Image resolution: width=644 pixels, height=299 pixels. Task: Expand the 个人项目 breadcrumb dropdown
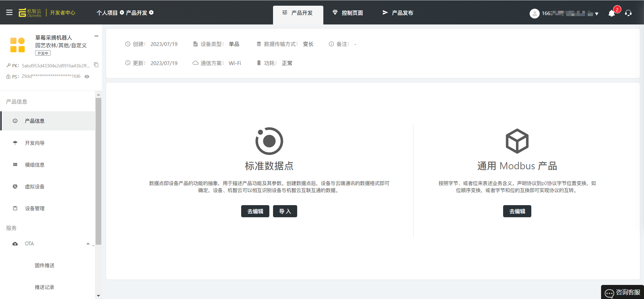click(x=122, y=13)
